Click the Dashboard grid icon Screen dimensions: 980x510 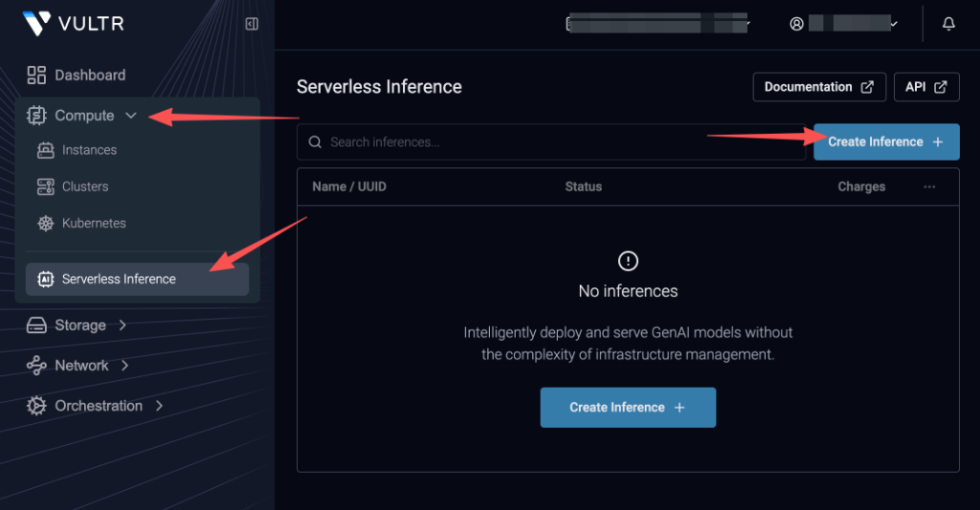(x=36, y=75)
